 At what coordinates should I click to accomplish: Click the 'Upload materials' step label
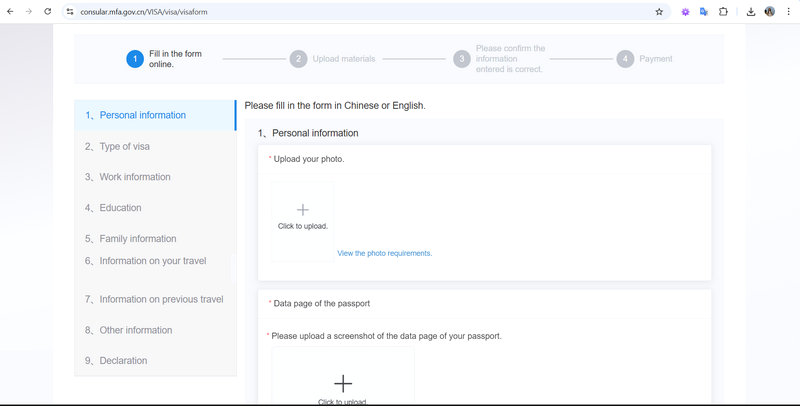(x=343, y=59)
